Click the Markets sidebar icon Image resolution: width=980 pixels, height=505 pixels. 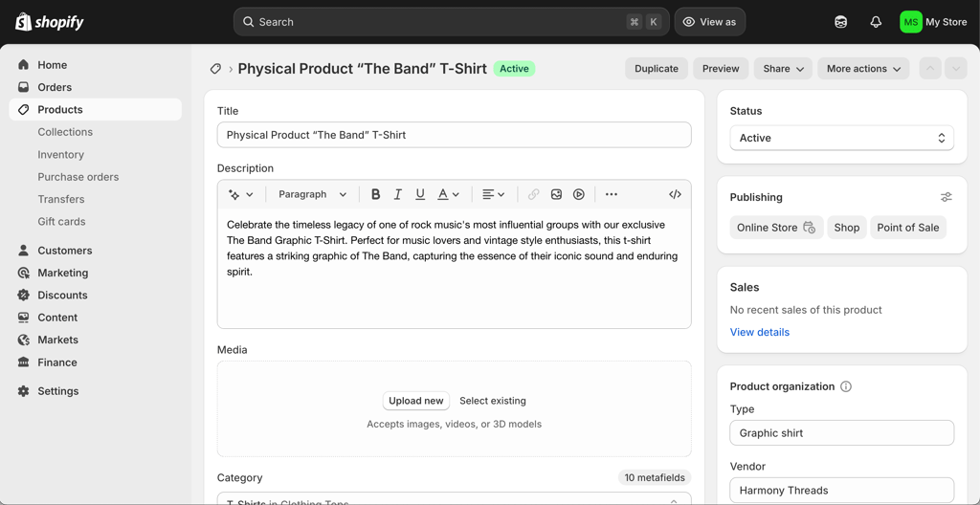[x=23, y=340]
